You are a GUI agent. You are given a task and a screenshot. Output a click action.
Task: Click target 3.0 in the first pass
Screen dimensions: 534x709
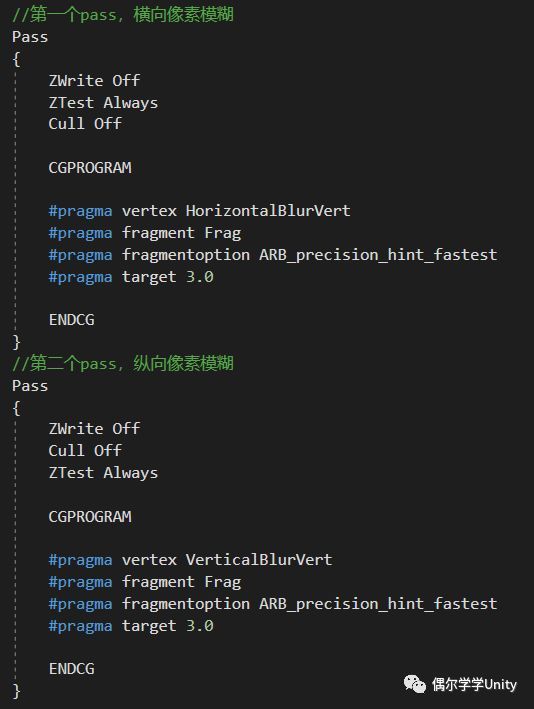click(167, 277)
